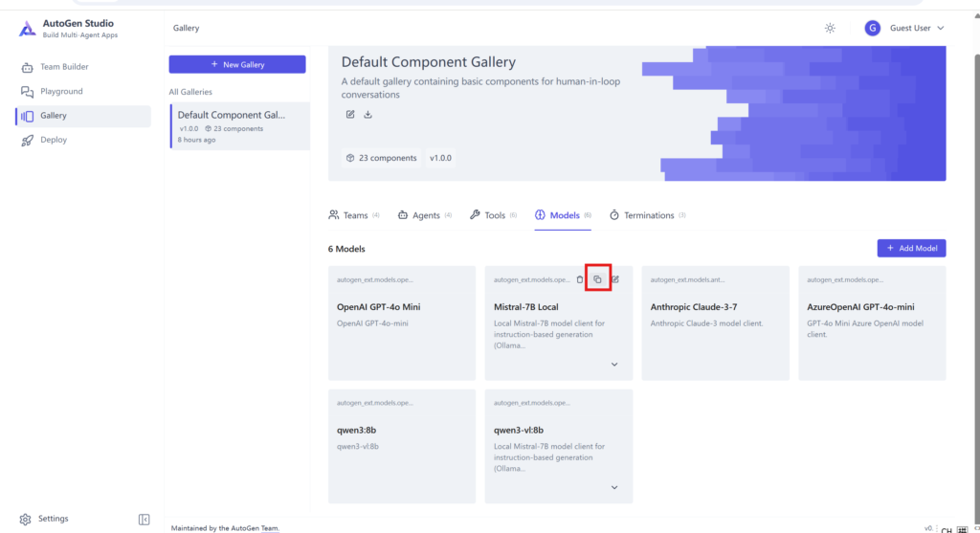
Task: Duplicate the Mistral-7B Local model
Action: [x=597, y=279]
